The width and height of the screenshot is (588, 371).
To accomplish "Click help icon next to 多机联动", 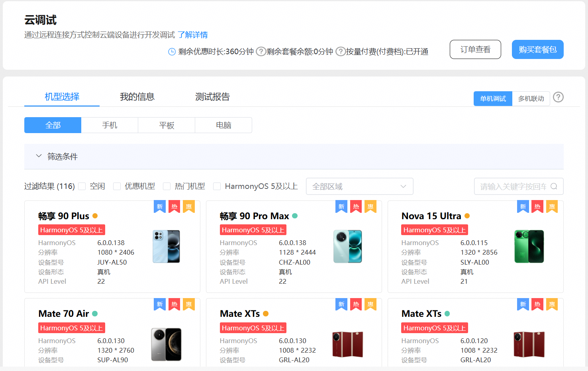I will pos(558,97).
